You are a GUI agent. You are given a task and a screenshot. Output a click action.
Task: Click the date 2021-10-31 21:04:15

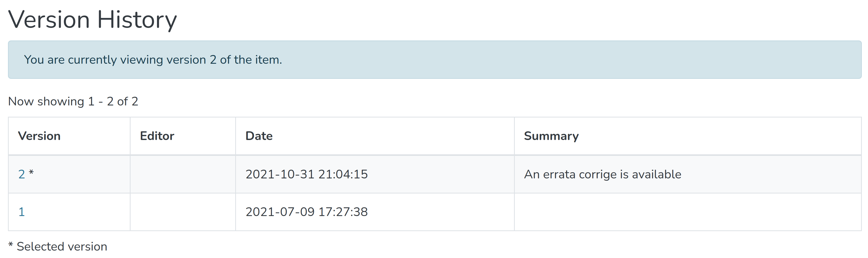coord(306,174)
